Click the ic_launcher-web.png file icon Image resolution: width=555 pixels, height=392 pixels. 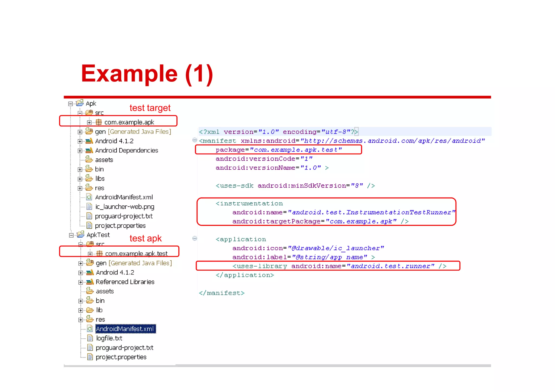pyautogui.click(x=89, y=207)
